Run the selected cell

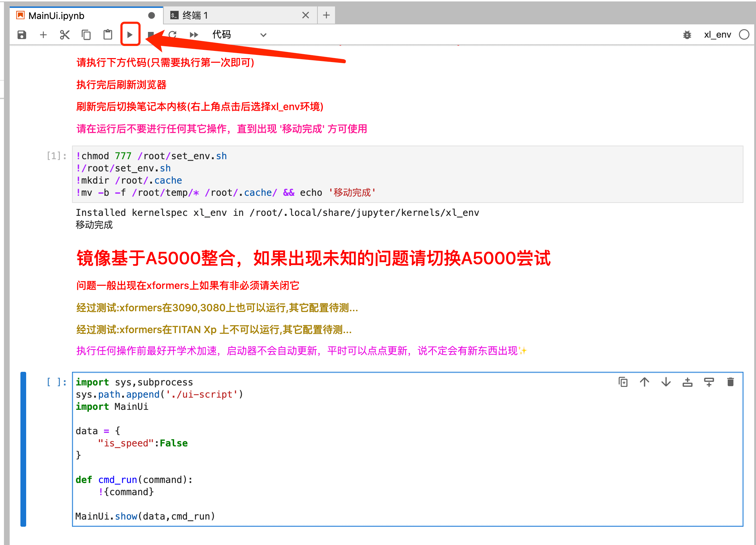click(130, 35)
